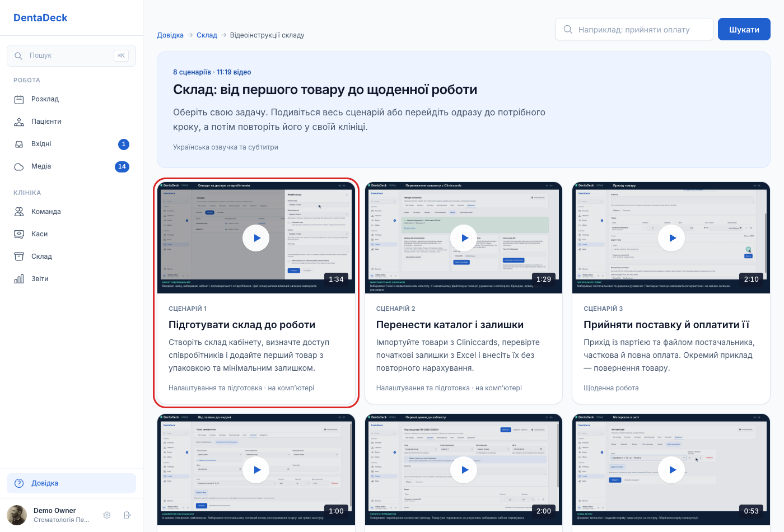Click the Шукати search button

(x=744, y=30)
